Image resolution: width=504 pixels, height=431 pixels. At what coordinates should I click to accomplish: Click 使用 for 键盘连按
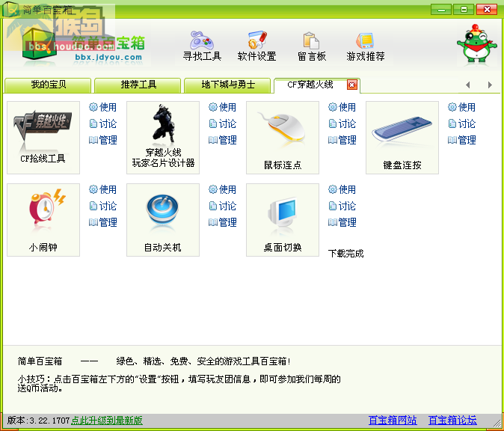461,107
